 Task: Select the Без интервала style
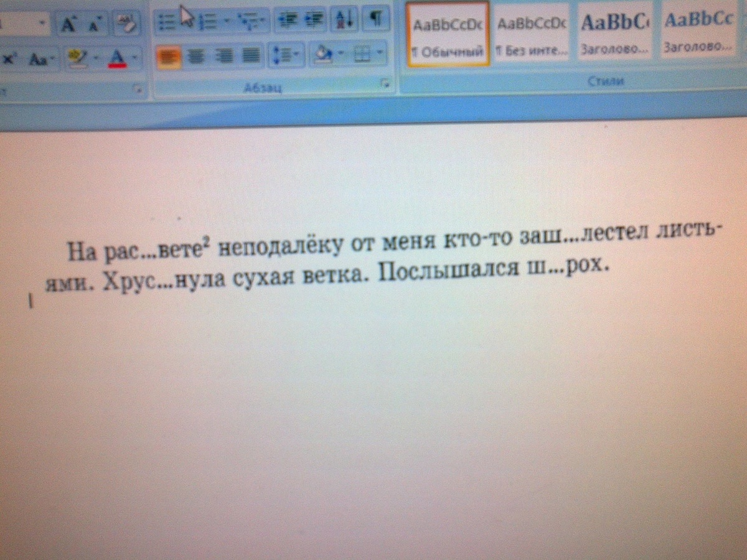tap(532, 34)
